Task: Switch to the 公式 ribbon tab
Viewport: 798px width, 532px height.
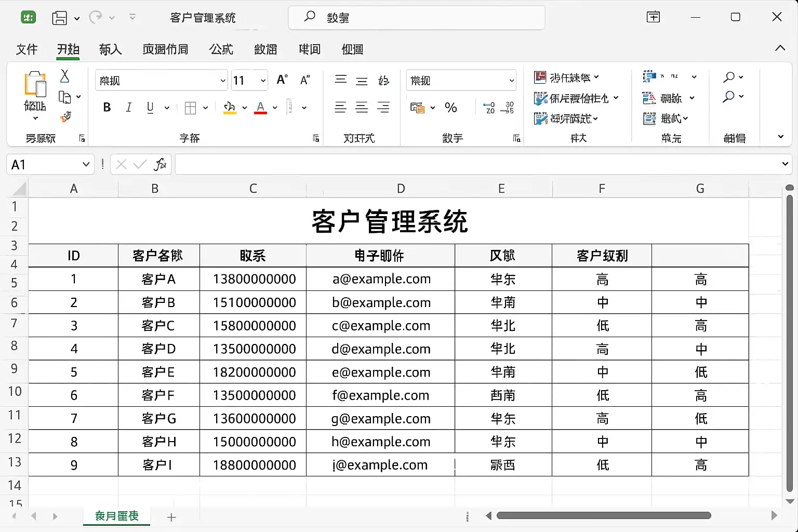Action: click(x=221, y=49)
